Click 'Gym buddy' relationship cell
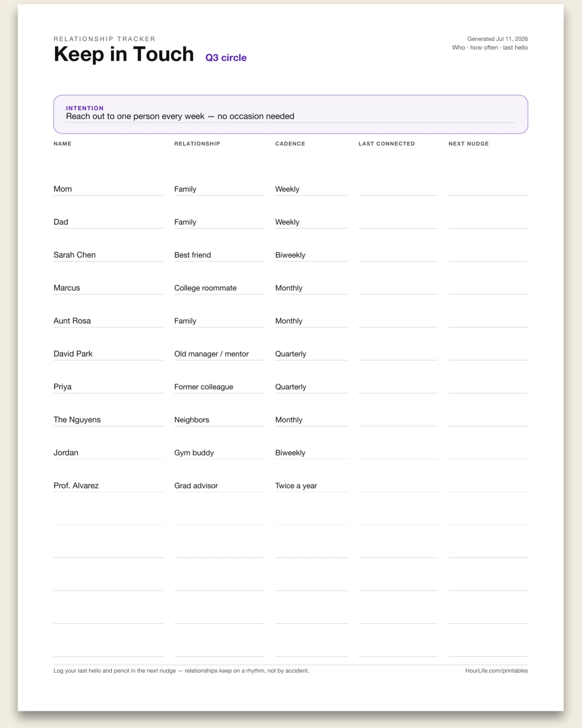Viewport: 582px width, 728px height. (194, 453)
